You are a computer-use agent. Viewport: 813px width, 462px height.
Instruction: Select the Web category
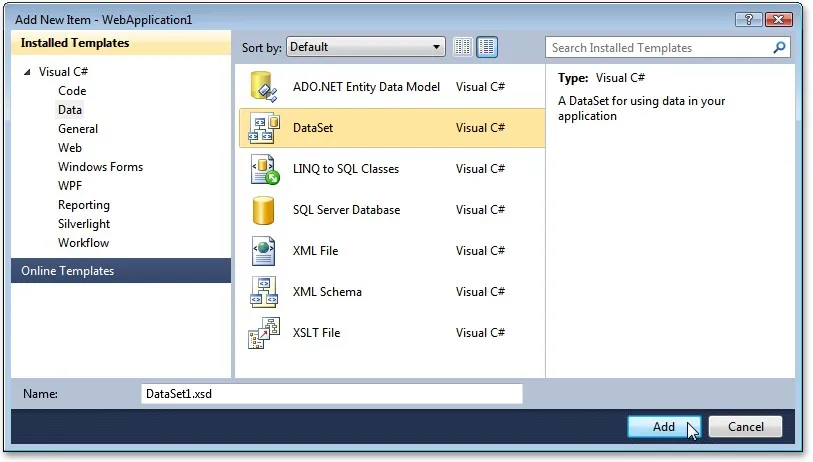[x=70, y=148]
